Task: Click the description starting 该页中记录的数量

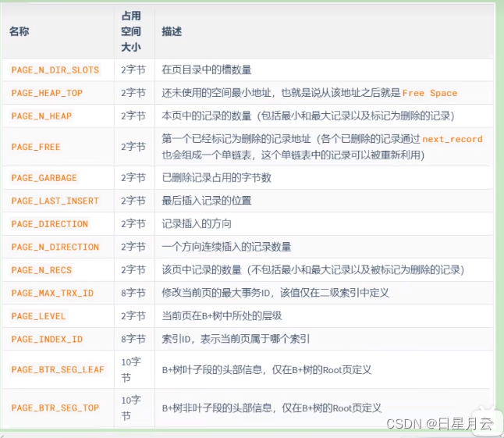Action: point(313,270)
